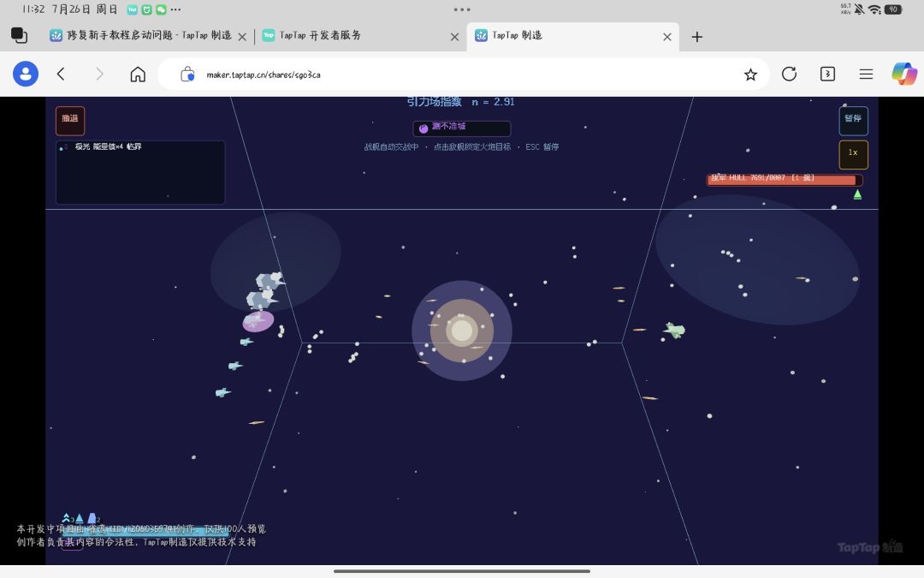Click the three-dot multitasking handle at top
This screenshot has height=578, width=924.
pos(462,9)
